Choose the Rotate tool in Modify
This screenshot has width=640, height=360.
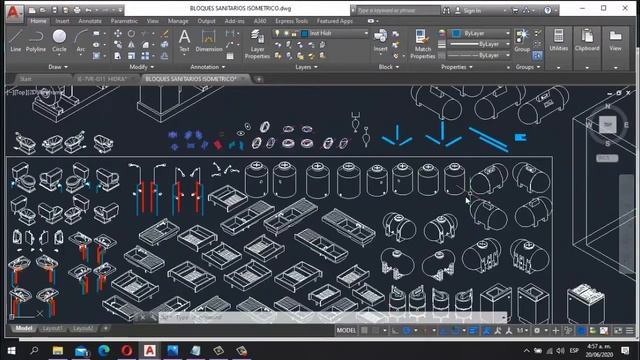point(131,33)
